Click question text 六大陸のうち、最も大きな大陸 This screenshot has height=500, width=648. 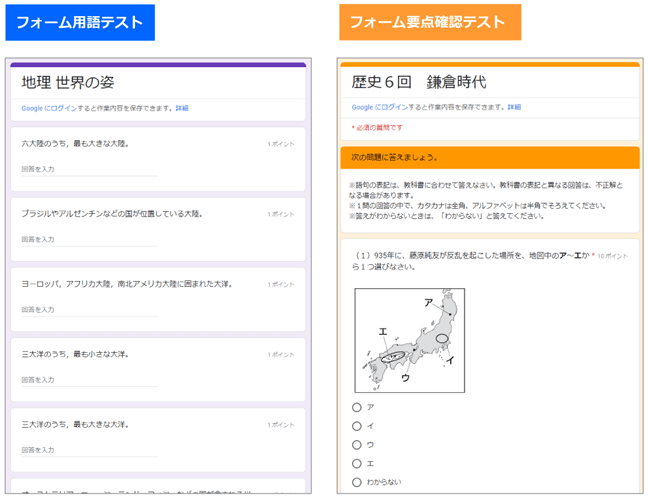click(x=75, y=144)
